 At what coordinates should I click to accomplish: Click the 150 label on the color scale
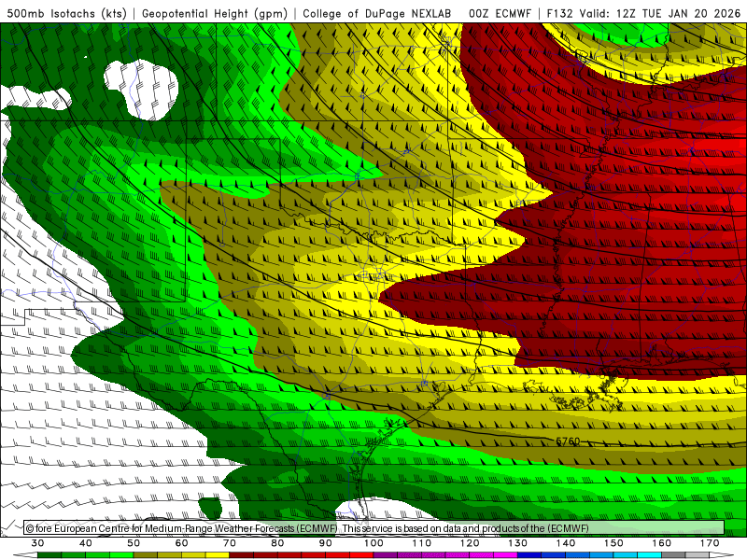(x=613, y=543)
